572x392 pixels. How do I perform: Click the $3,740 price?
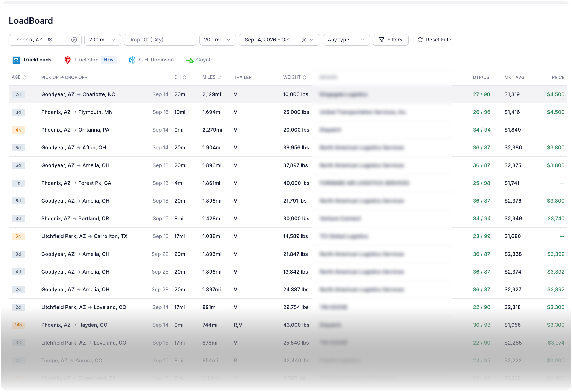tap(556, 219)
